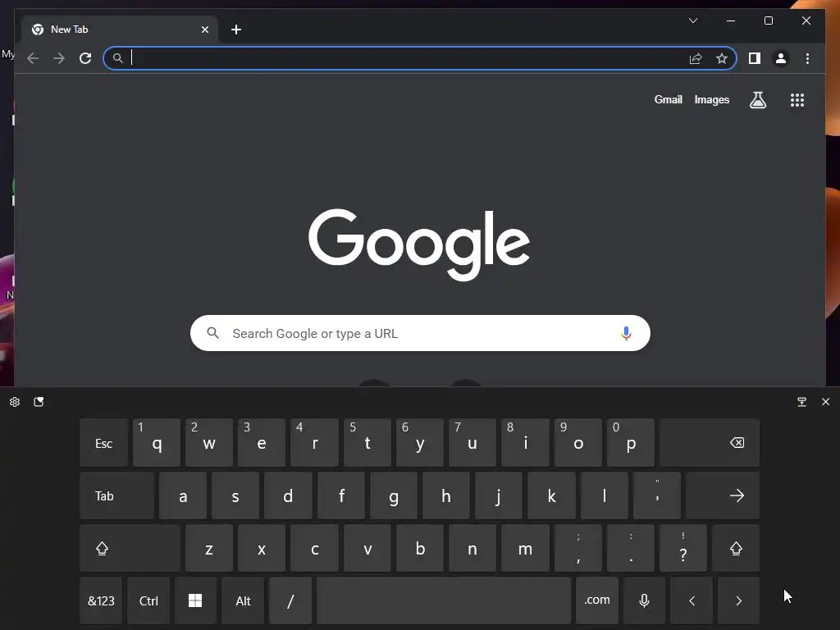Reload the page with refresh icon
840x630 pixels.
tap(85, 58)
